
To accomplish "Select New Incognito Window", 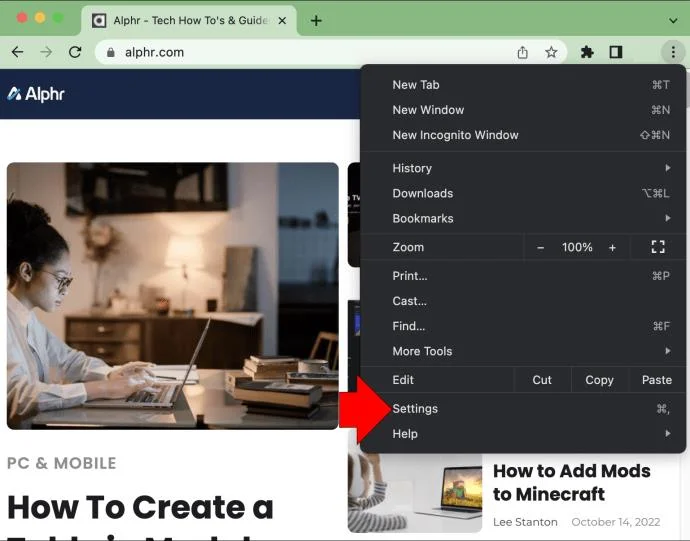I will click(x=455, y=135).
